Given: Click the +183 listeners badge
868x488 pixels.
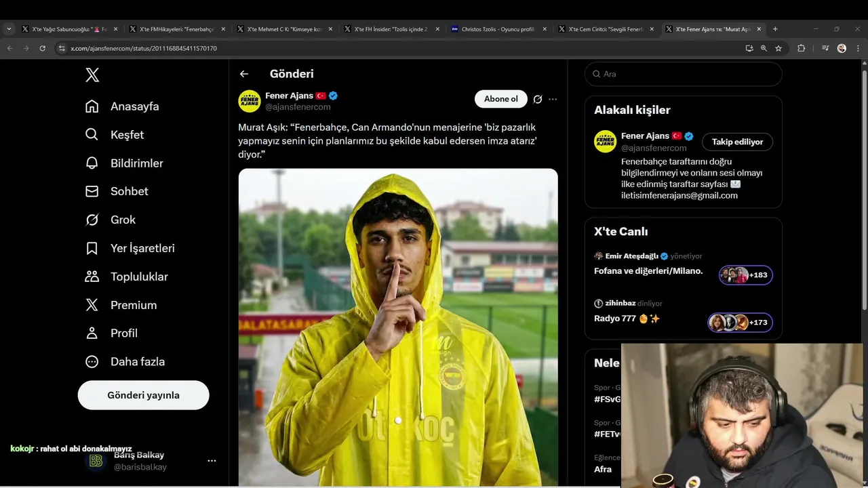Looking at the screenshot, I should [x=745, y=275].
